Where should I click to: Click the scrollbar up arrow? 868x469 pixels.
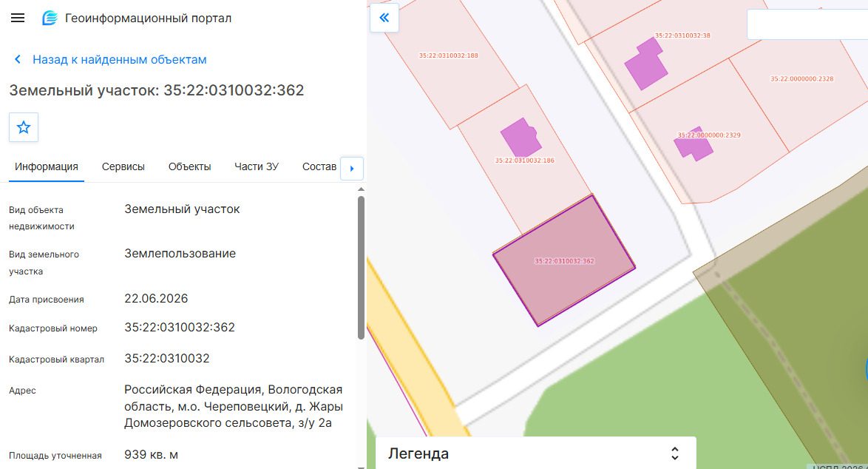361,189
